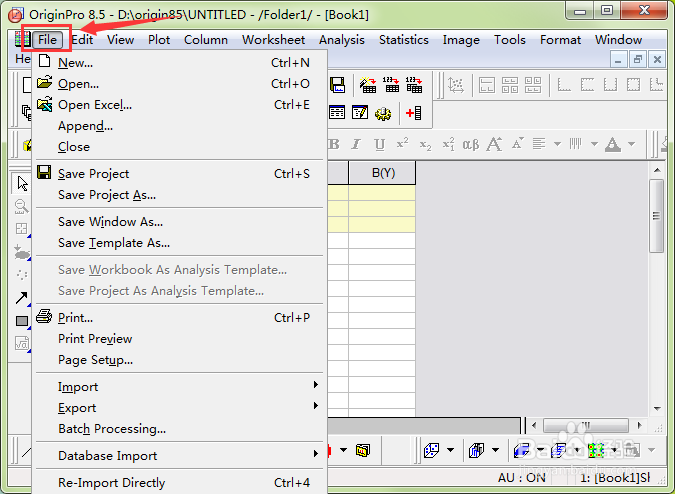Expand the Export submenu

click(180, 408)
